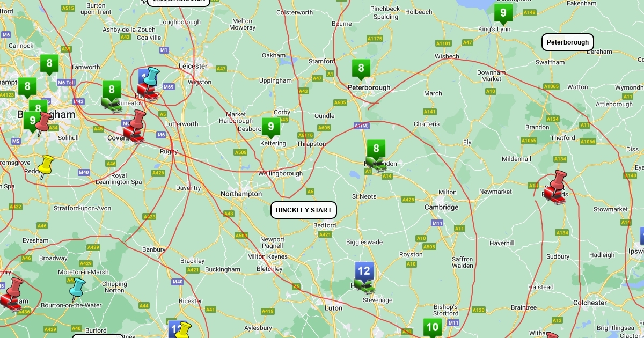This screenshot has width=644, height=338.
Task: Open the green 8 car marker near Nuneaton
Action: pos(112,97)
